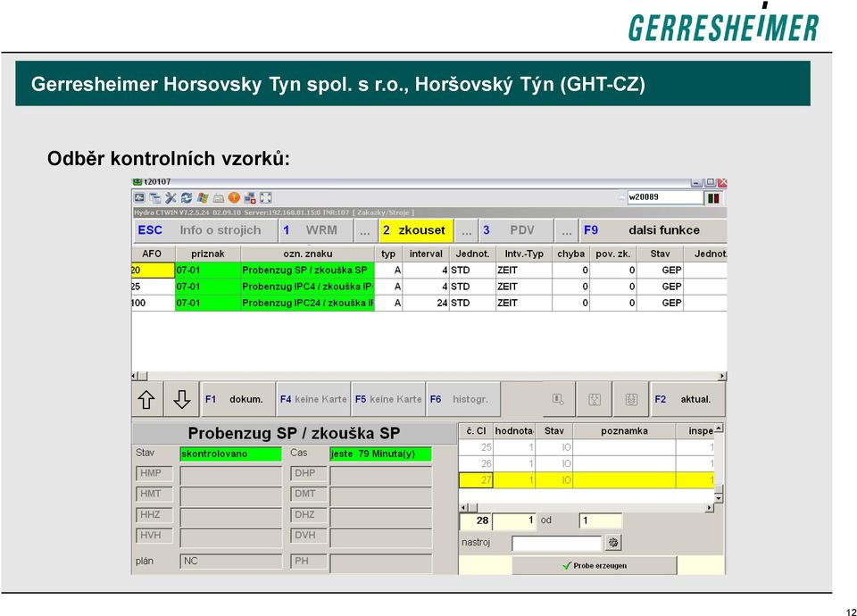857x616 pixels.
Task: Select row Probenzug IPC4 / zkouška
Action: 429,287
